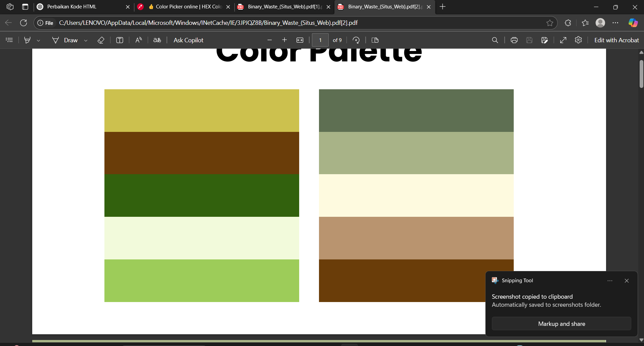Click the Erase tool icon
This screenshot has height=346, width=644.
(101, 40)
